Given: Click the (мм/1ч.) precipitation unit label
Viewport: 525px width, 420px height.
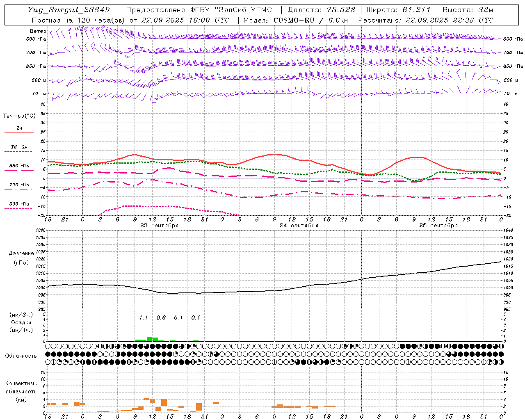Looking at the screenshot, I should pos(21,330).
